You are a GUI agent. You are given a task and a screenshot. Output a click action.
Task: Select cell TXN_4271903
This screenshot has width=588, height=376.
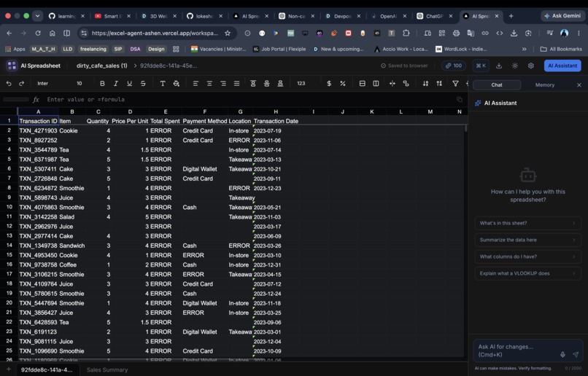click(38, 130)
